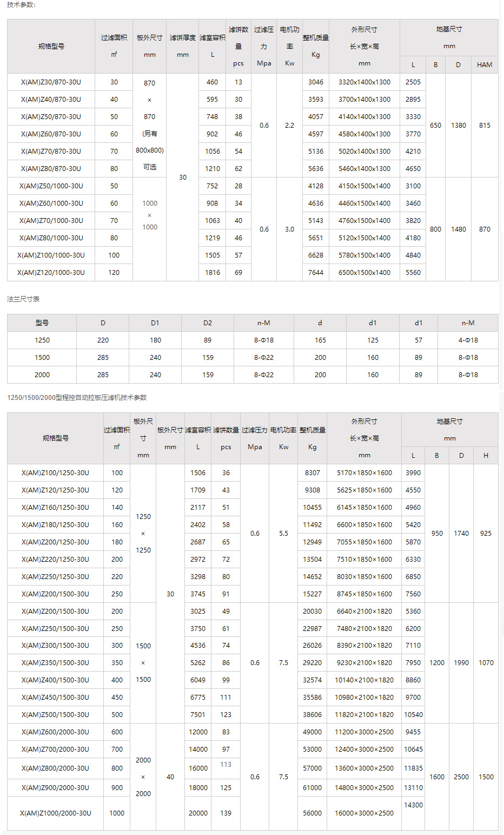The width and height of the screenshot is (504, 835).
Task: Click the 技术参数 heading text
Action: [21, 5]
